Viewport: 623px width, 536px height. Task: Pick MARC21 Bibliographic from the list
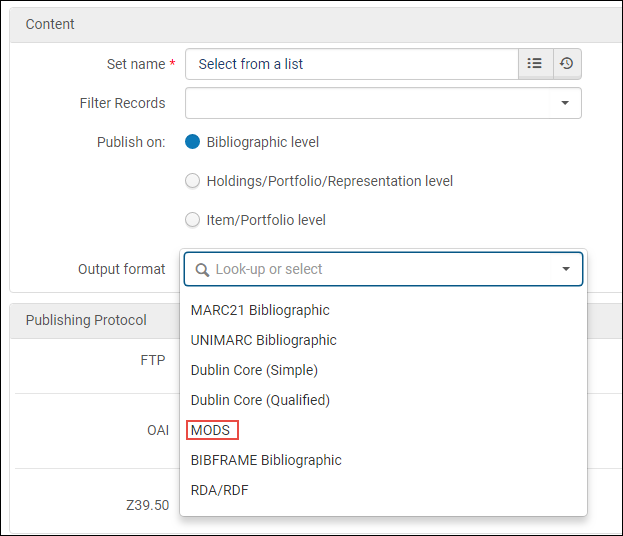point(260,310)
